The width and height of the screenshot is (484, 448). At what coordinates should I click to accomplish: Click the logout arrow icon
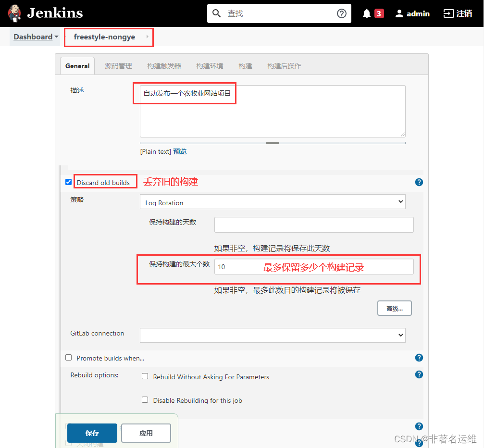[x=448, y=13]
